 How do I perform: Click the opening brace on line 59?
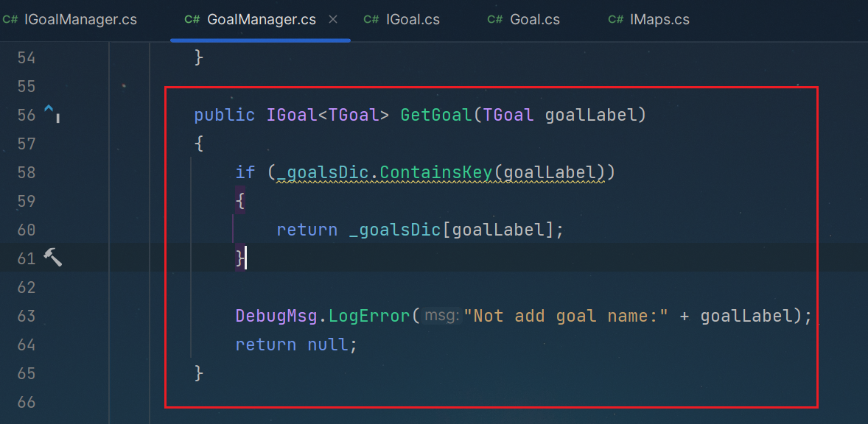click(239, 201)
